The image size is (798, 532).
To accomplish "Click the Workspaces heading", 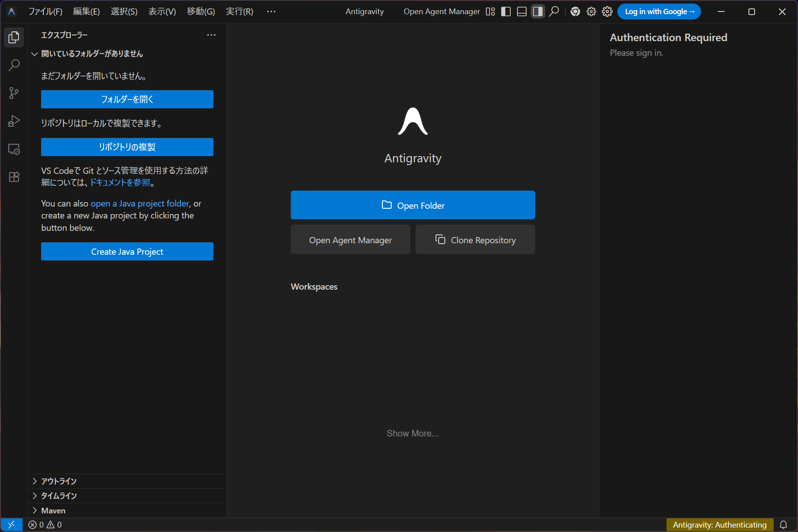I will click(x=314, y=287).
